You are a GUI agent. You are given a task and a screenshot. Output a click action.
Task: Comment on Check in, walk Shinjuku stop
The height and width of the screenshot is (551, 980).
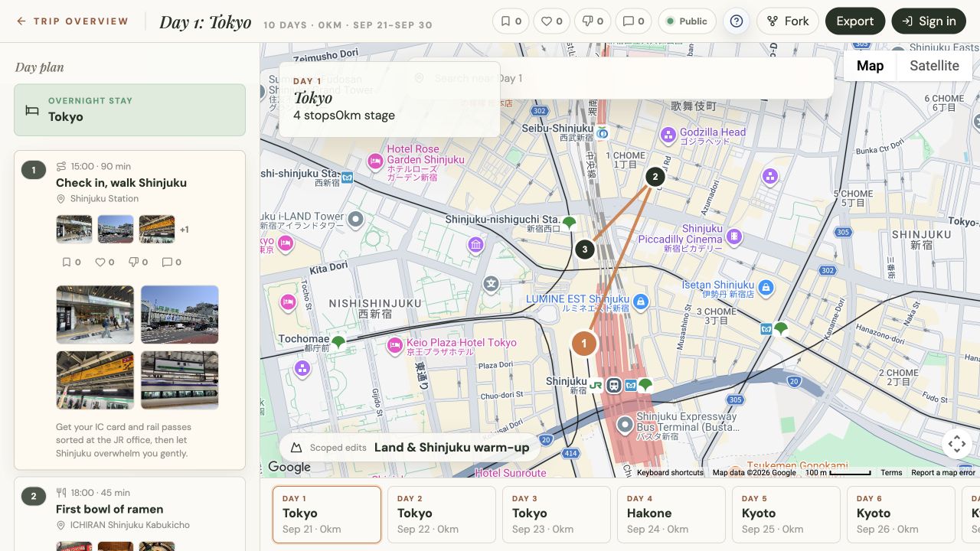point(171,262)
